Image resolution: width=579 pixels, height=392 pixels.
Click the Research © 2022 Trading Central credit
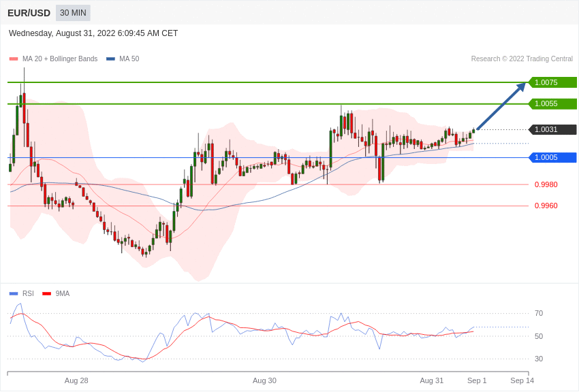click(x=522, y=59)
